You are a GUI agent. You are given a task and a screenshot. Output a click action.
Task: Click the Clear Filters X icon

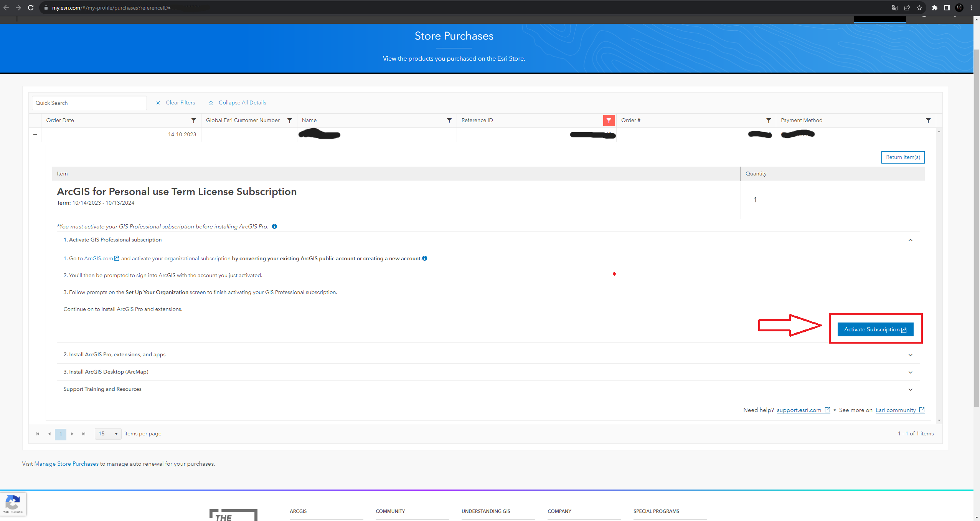coord(158,103)
